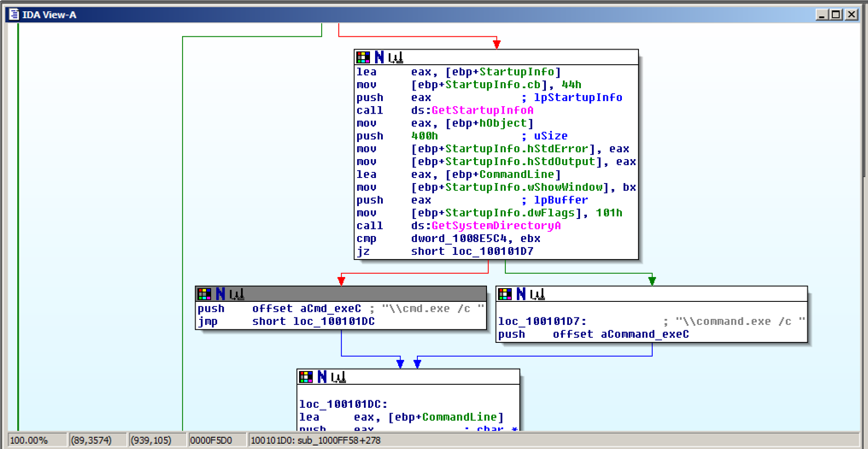Click the group nodes icon on loc_100101D7 node
The height and width of the screenshot is (449, 868).
[537, 294]
